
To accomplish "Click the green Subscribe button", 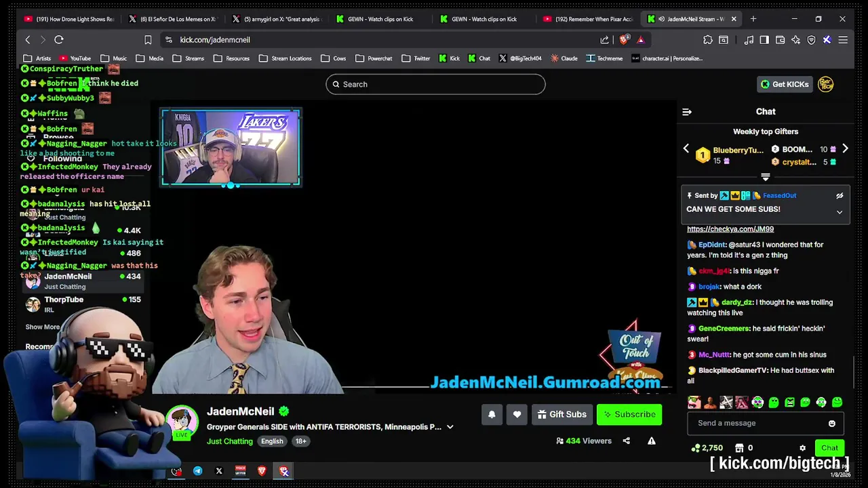I will click(x=629, y=414).
